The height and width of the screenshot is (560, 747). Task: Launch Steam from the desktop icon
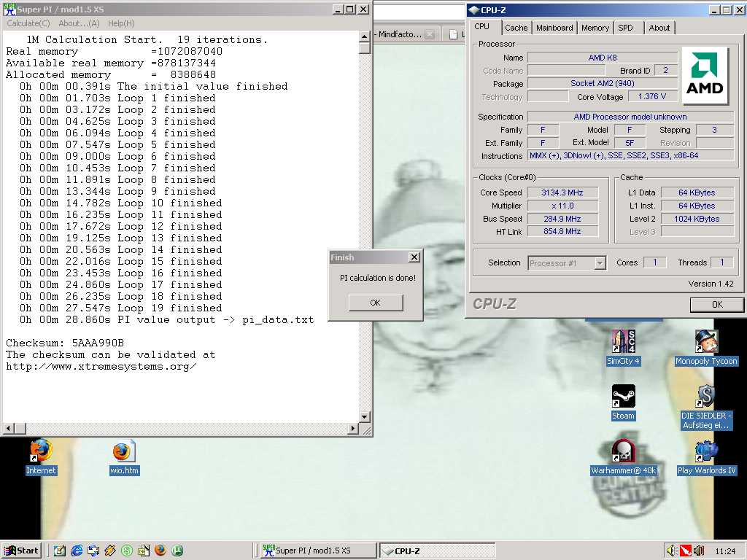pos(623,402)
